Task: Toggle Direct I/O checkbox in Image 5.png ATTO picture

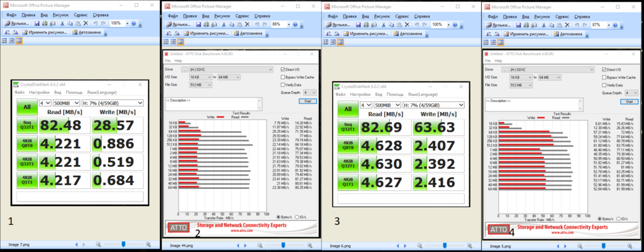Action: pos(604,69)
